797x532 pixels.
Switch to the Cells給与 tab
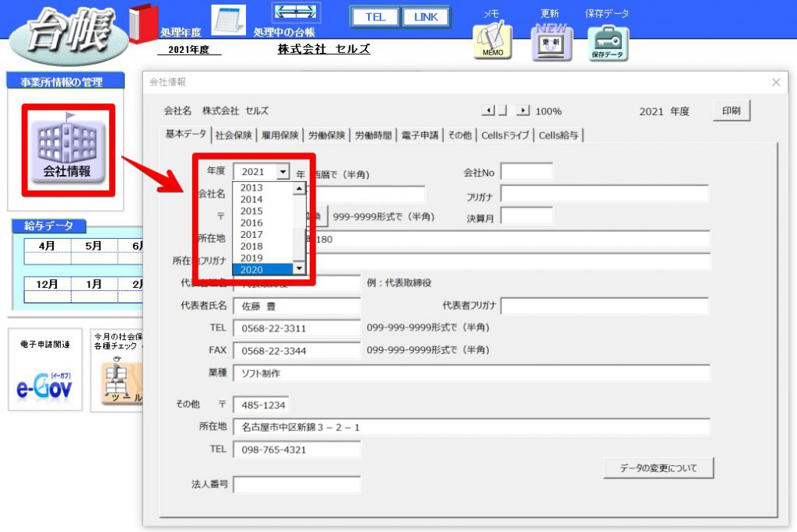coord(559,135)
